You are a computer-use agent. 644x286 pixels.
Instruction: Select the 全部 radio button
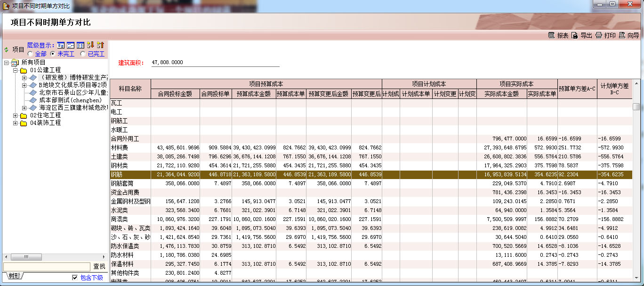tap(31, 54)
